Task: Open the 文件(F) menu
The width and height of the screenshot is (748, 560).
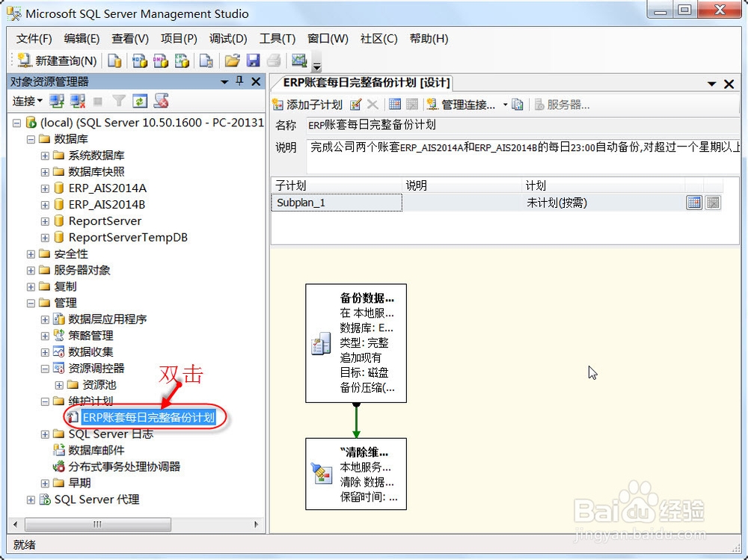Action: coord(34,39)
